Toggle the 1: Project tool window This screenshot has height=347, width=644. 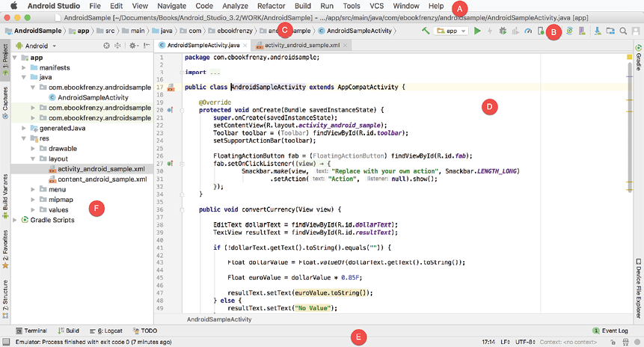tap(5, 60)
